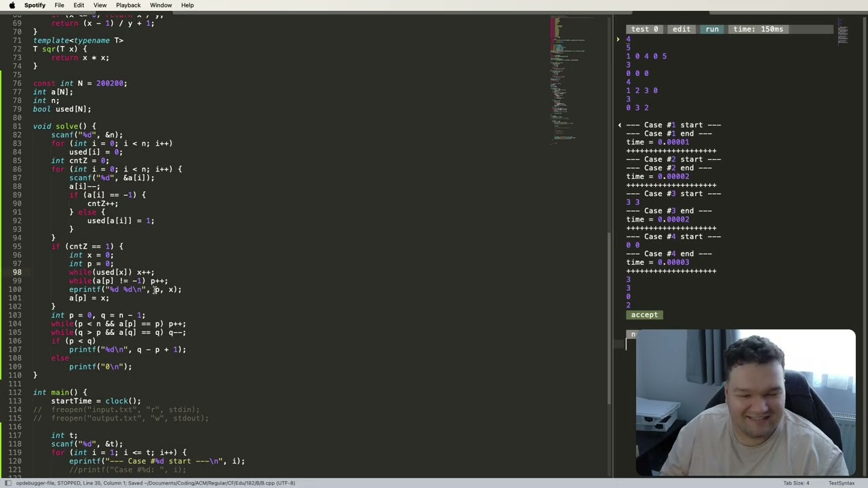868x488 pixels.
Task: Click the 'int cntZ = 0;' line
Action: (x=80, y=161)
